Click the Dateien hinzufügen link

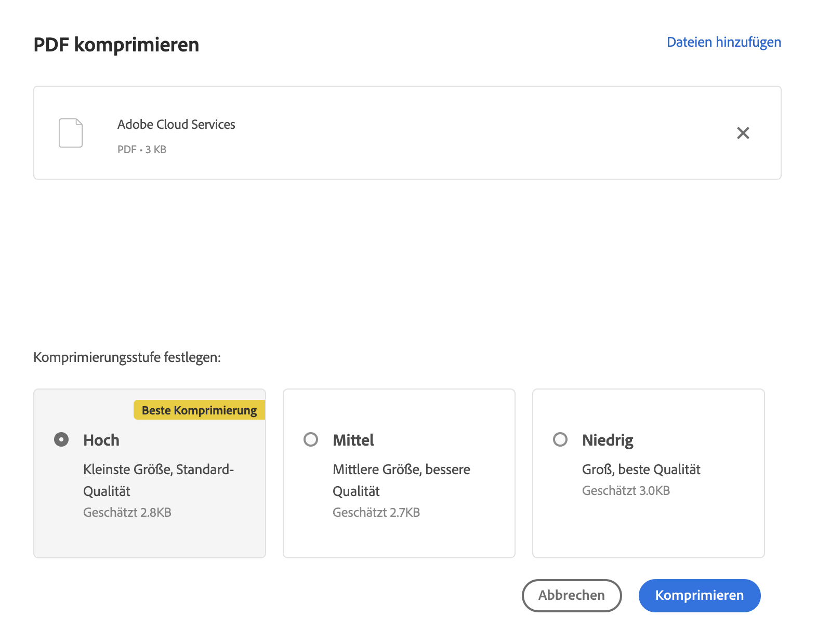pos(723,42)
